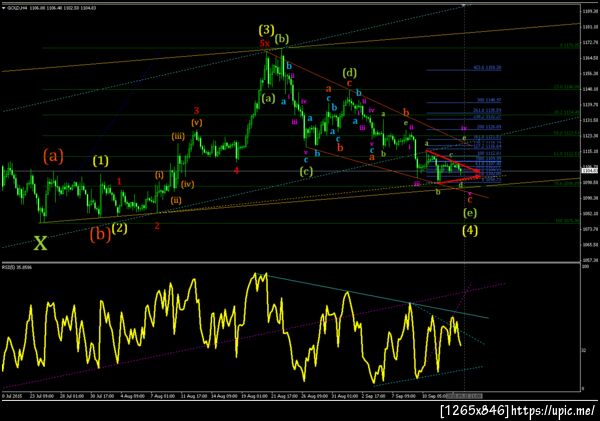
Task: Select the RSI(5) indicator label
Action: click(x=17, y=267)
